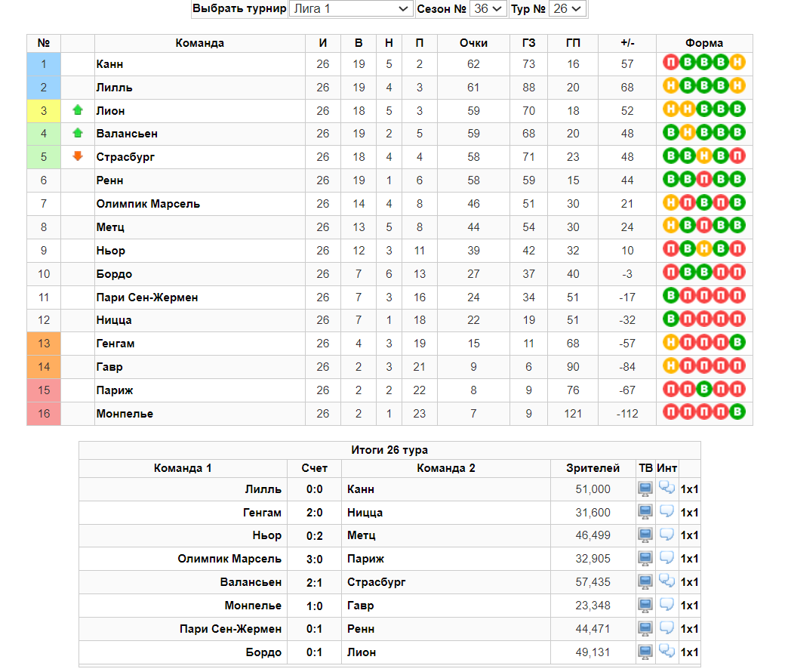This screenshot has height=672, width=785.
Task: Click first form circle in Канн row
Action: coord(671,63)
